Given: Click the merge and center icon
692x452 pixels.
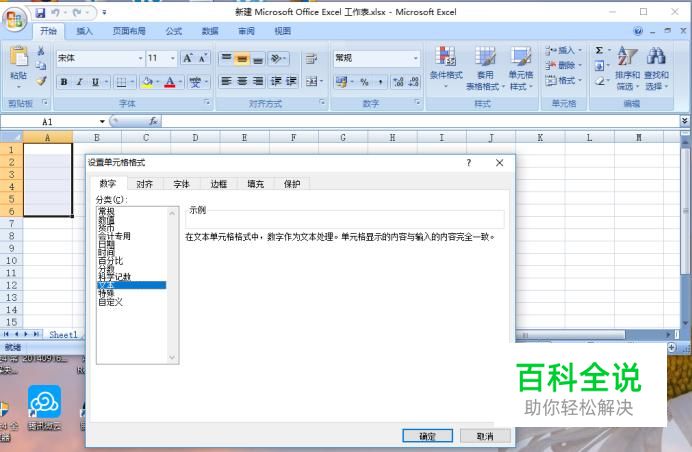Looking at the screenshot, I should click(x=312, y=81).
